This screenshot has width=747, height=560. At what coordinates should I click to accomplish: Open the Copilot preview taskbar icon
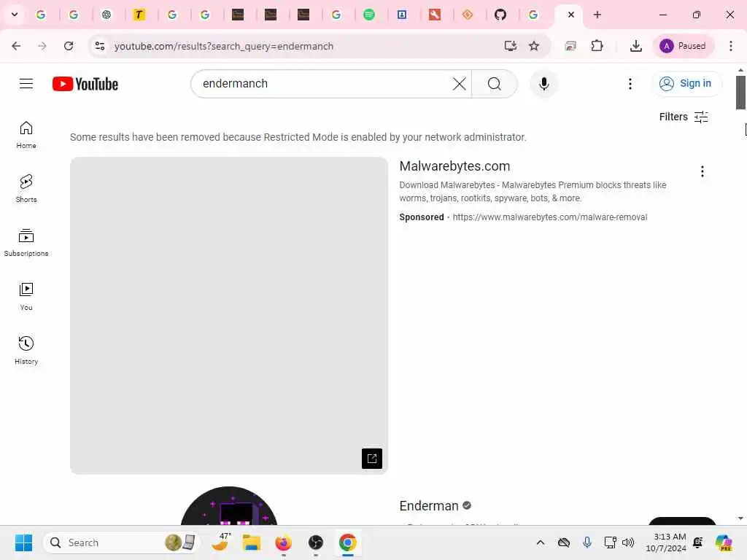(x=724, y=542)
